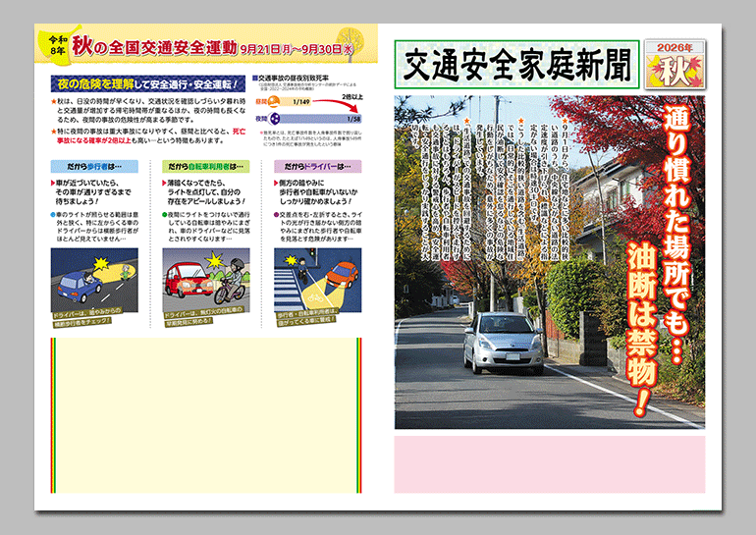Click the moon icon beside 夜間 bar
The height and width of the screenshot is (535, 756).
point(273,118)
